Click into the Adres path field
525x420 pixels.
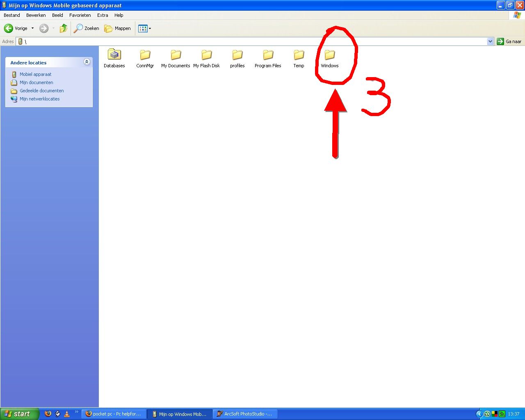pos(254,41)
